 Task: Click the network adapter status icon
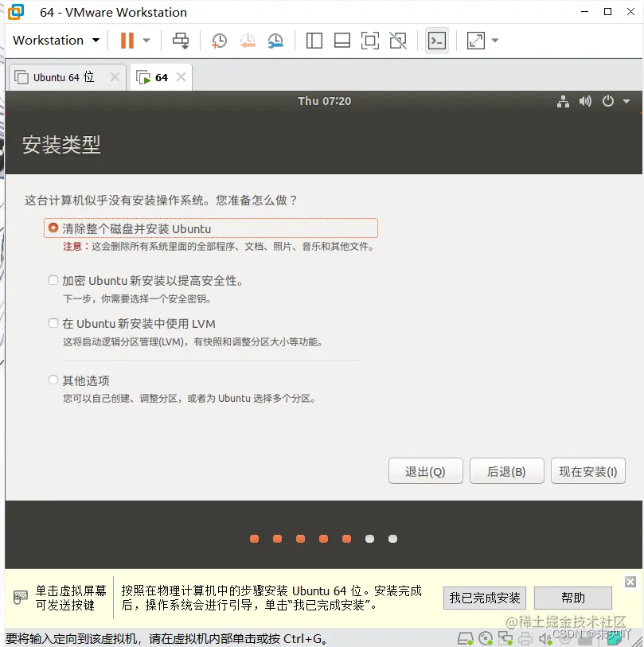[x=505, y=639]
